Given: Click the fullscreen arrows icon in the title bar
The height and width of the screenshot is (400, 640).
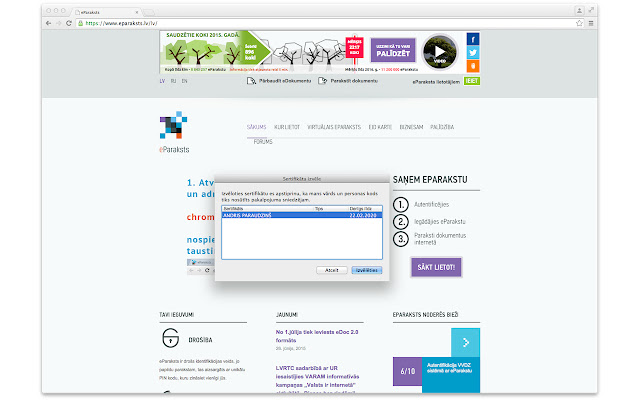Looking at the screenshot, I should click(x=591, y=10).
